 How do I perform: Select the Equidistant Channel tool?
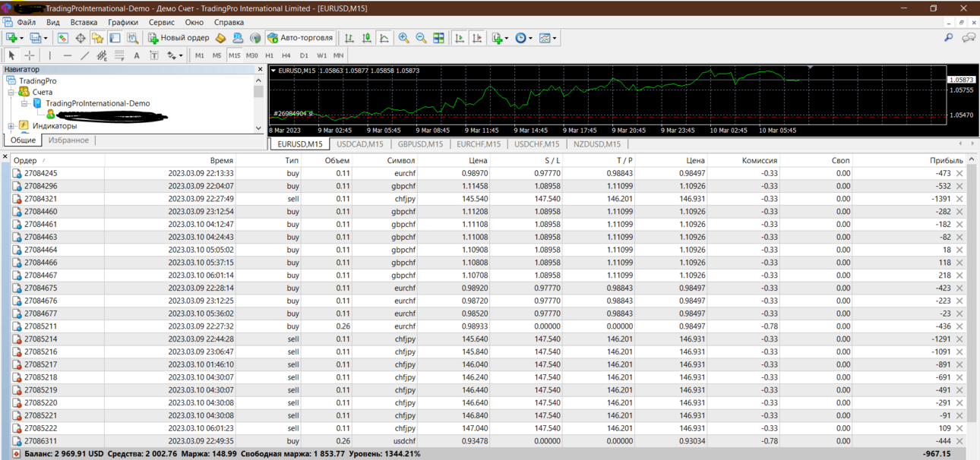click(x=102, y=55)
